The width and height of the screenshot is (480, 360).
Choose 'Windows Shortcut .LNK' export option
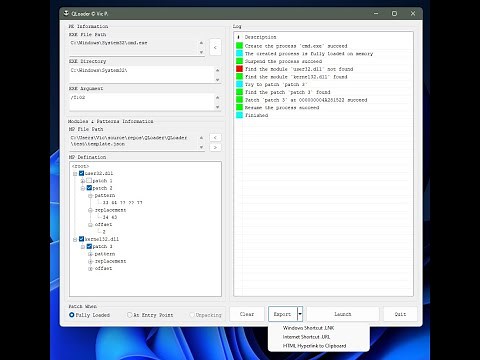pyautogui.click(x=308, y=328)
